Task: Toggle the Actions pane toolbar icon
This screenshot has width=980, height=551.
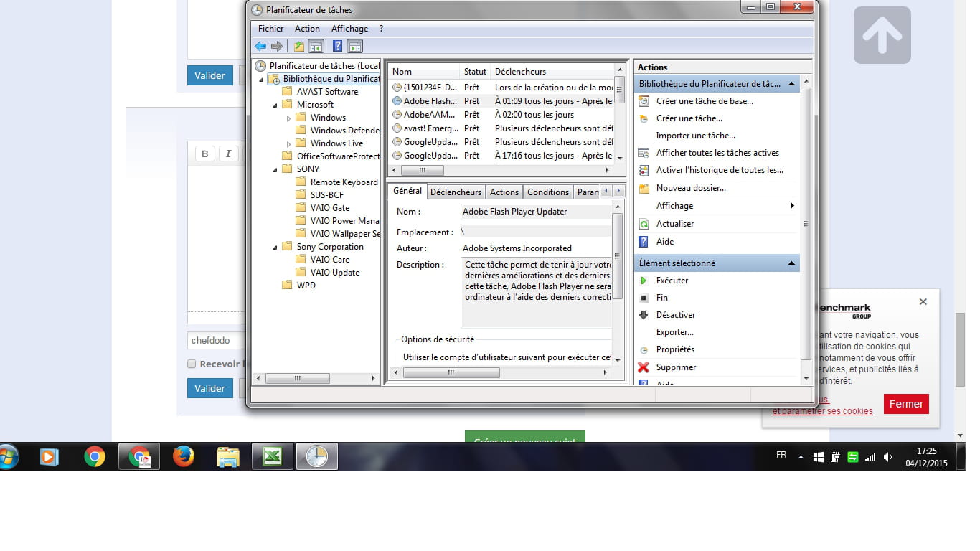Action: coord(354,47)
